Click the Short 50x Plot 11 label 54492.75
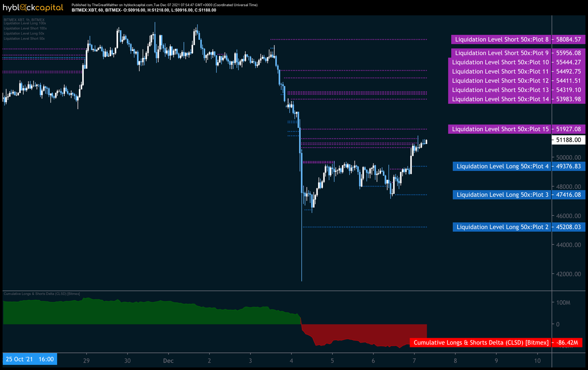This screenshot has height=370, width=588. point(516,72)
